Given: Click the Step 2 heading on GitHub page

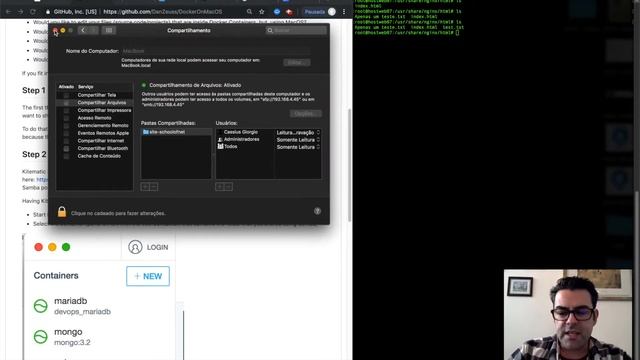Looking at the screenshot, I should [34, 154].
